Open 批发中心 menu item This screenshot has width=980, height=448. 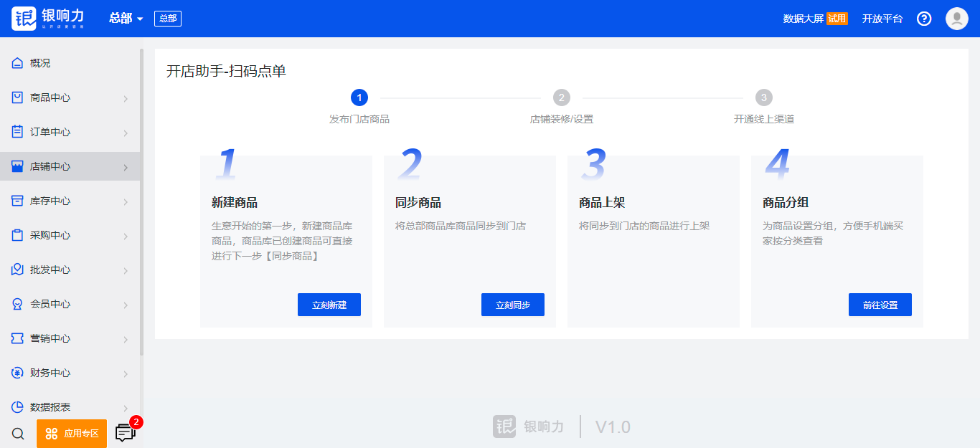(50, 270)
